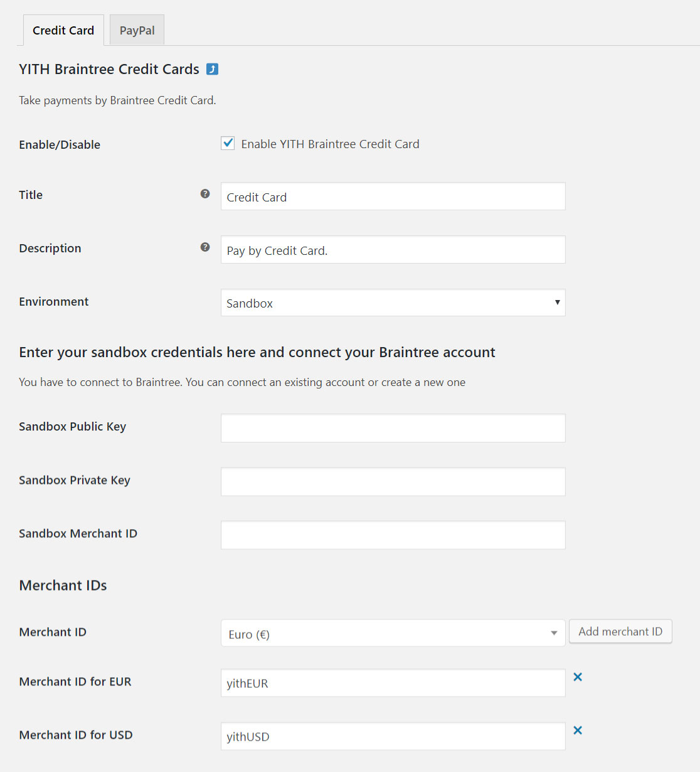This screenshot has height=772, width=700.
Task: Remove the Merchant ID for USD
Action: (578, 730)
